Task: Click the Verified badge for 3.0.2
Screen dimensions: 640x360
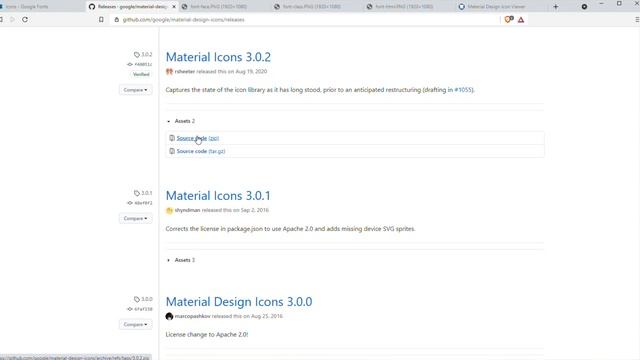Action: tap(141, 74)
